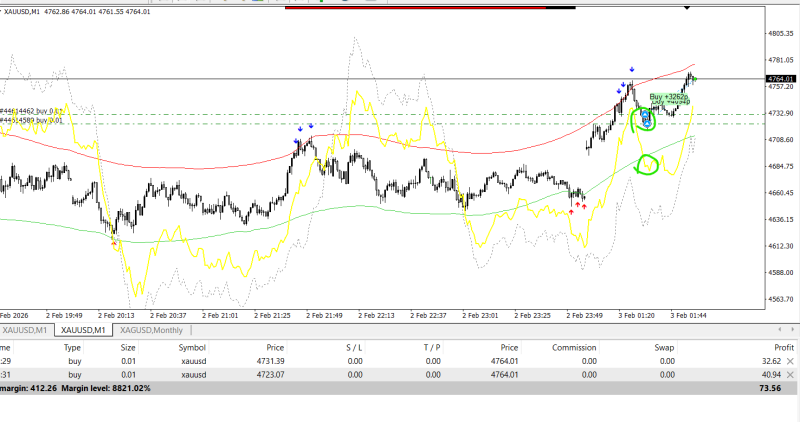Click the 2 Feb 19:49 time axis label
800x422 pixels.
[64, 315]
